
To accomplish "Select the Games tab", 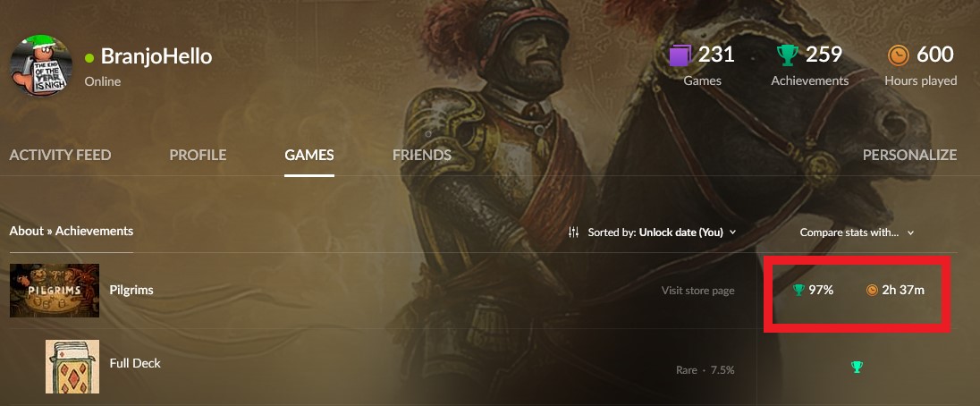I will pos(308,155).
